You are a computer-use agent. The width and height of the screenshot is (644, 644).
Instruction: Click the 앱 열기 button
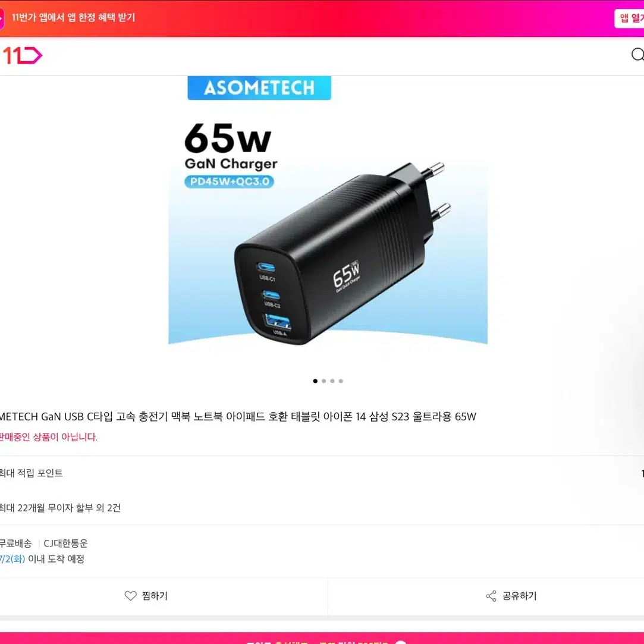coord(630,18)
